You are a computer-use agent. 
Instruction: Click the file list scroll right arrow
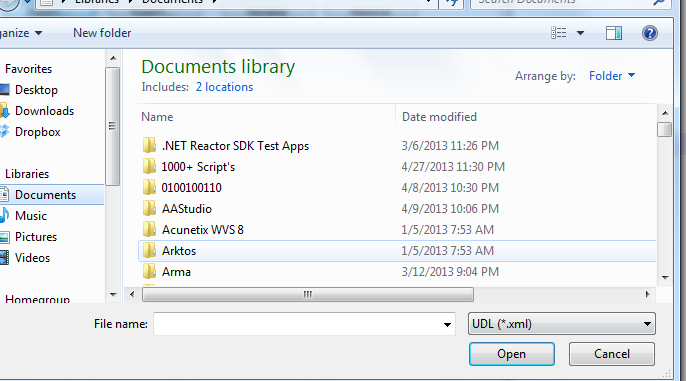(x=648, y=294)
